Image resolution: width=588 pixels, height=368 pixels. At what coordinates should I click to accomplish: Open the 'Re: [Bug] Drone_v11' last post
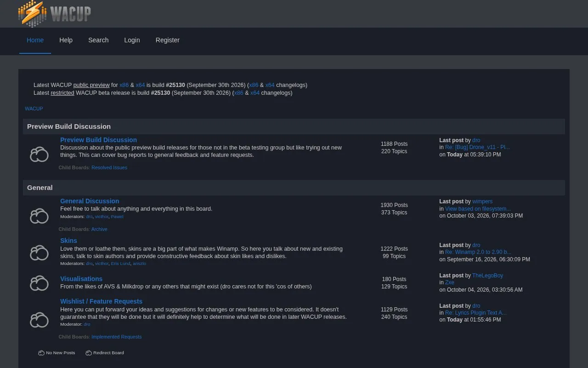pyautogui.click(x=477, y=147)
